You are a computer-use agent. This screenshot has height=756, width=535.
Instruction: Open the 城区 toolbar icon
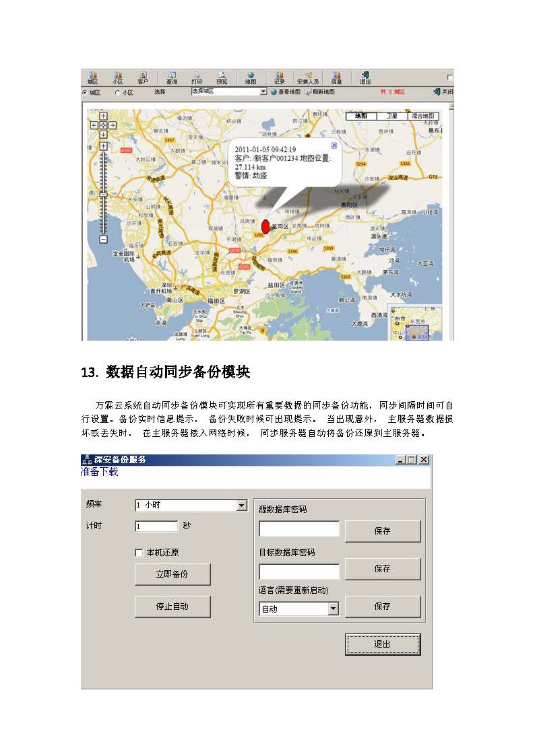click(x=92, y=78)
